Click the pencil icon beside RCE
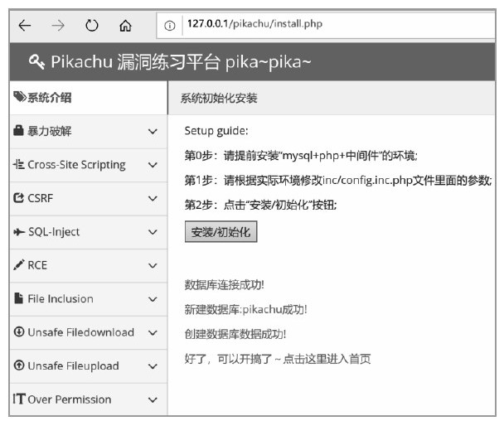This screenshot has width=504, height=421. point(18,265)
